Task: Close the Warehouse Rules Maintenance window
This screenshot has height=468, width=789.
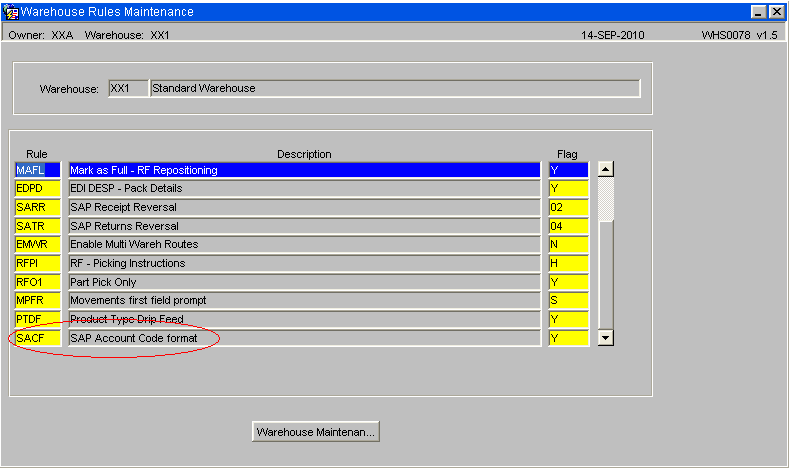Action: (776, 12)
